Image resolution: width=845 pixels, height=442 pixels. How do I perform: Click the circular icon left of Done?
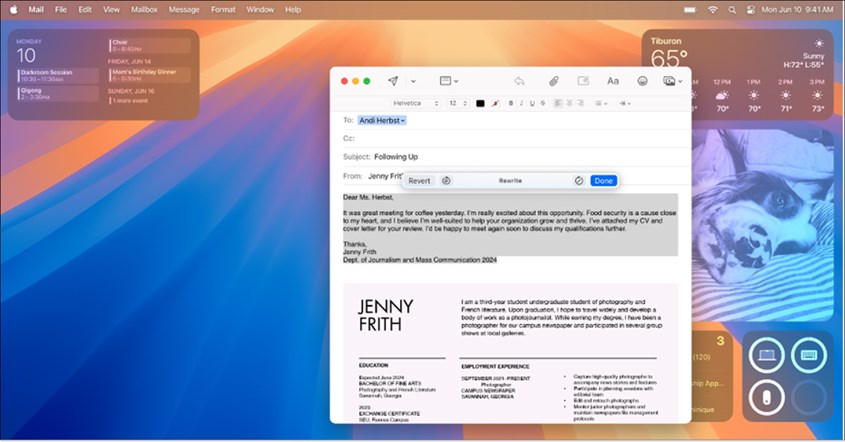point(579,181)
